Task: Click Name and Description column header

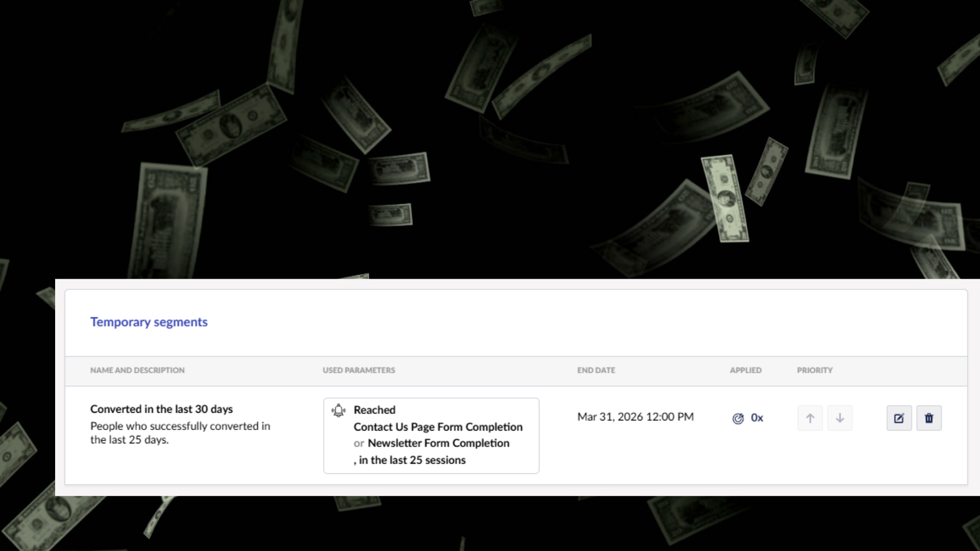Action: [137, 370]
